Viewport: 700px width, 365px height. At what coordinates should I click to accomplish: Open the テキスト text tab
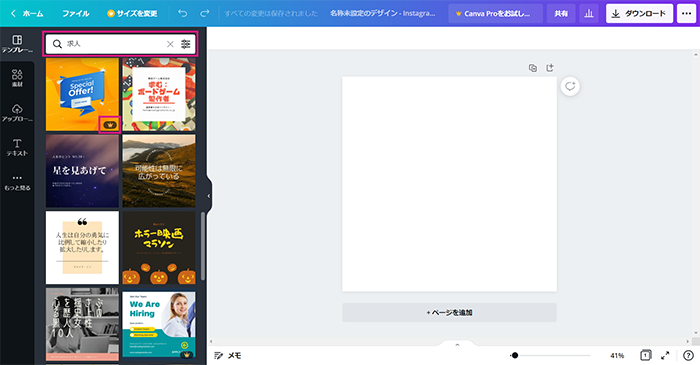[x=17, y=147]
